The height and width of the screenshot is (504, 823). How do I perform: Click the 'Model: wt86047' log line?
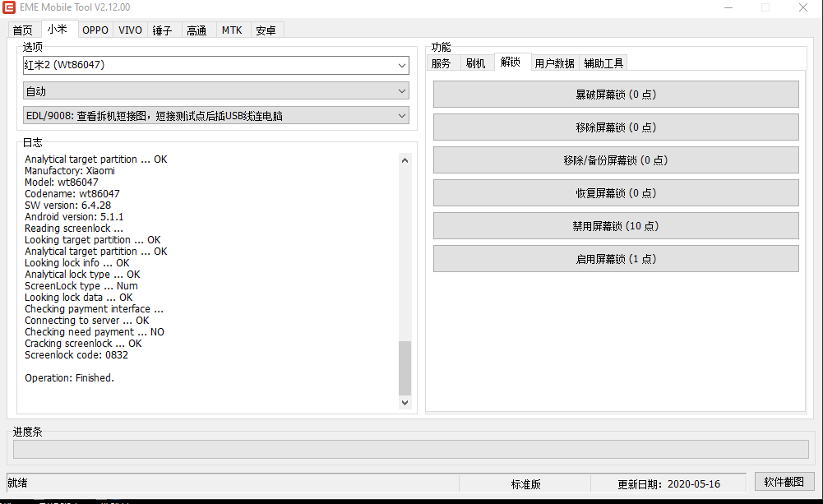pyautogui.click(x=62, y=183)
